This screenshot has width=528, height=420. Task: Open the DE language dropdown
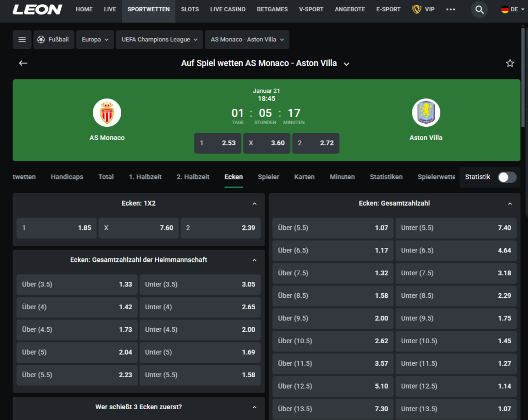click(x=513, y=9)
